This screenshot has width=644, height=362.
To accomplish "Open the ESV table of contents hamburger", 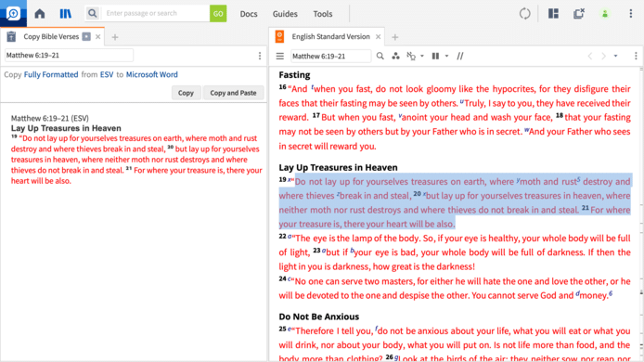I will click(x=279, y=56).
